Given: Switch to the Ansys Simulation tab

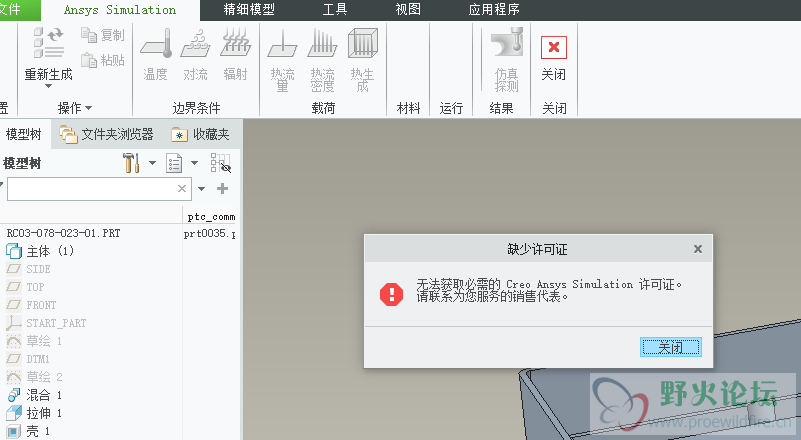Looking at the screenshot, I should click(x=120, y=10).
